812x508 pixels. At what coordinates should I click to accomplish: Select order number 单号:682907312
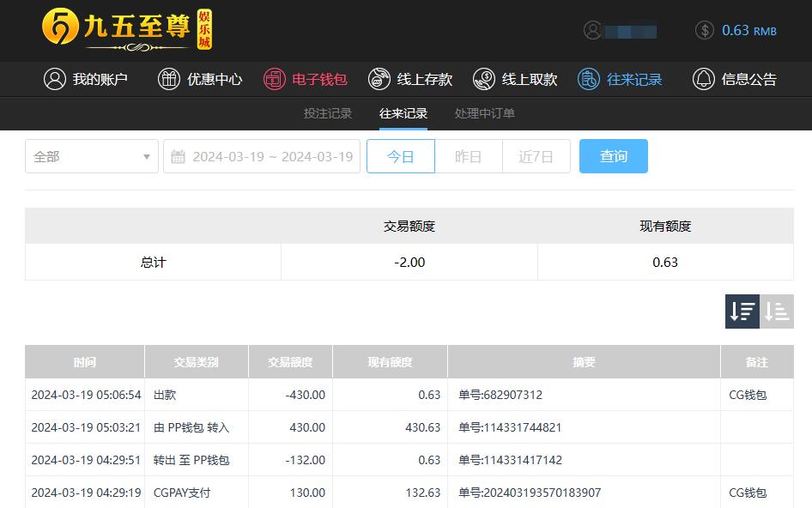[500, 395]
